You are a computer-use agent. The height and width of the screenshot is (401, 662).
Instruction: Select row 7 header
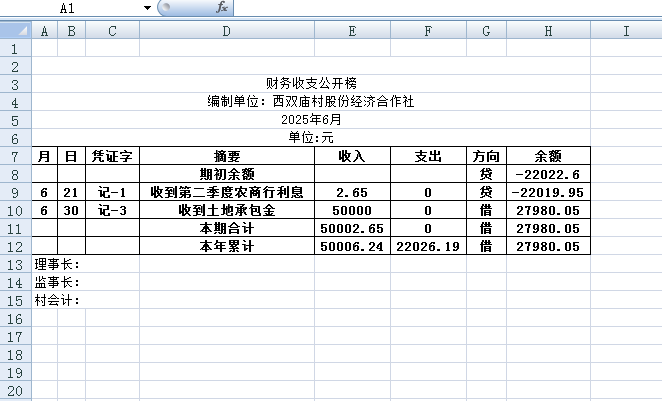coord(16,156)
